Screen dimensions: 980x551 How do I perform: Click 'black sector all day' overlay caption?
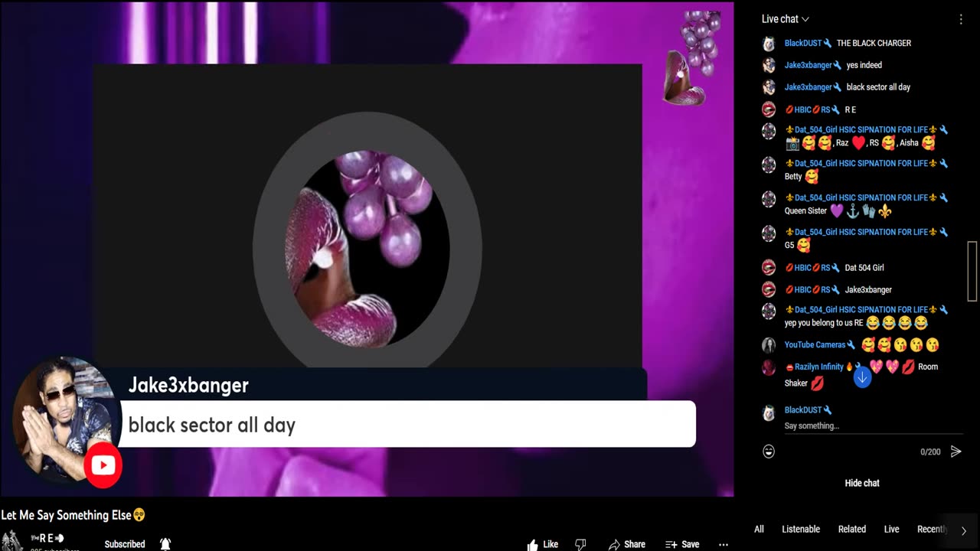click(x=212, y=425)
